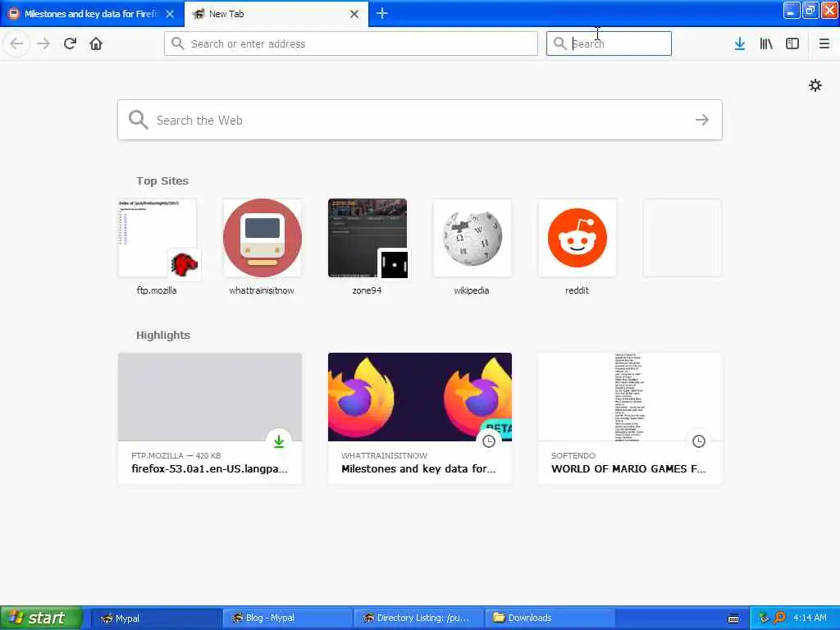Go back using the back arrow button

[x=16, y=43]
